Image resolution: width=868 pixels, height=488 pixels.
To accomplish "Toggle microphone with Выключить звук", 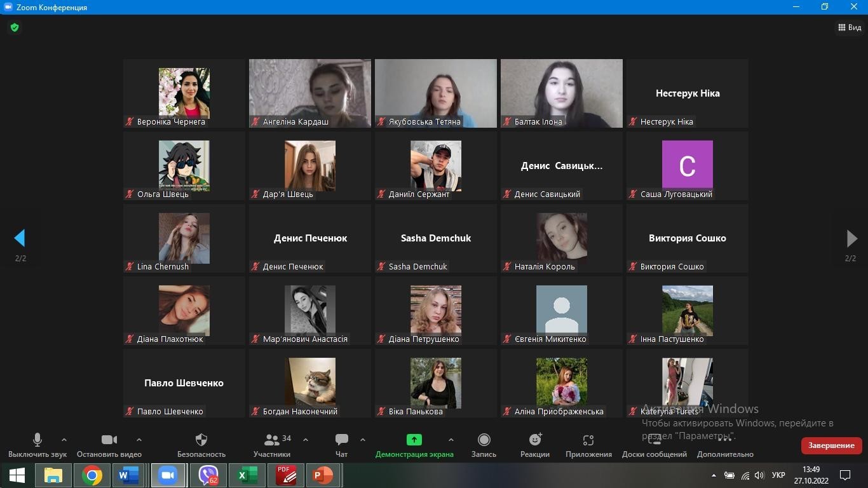I will (x=37, y=440).
